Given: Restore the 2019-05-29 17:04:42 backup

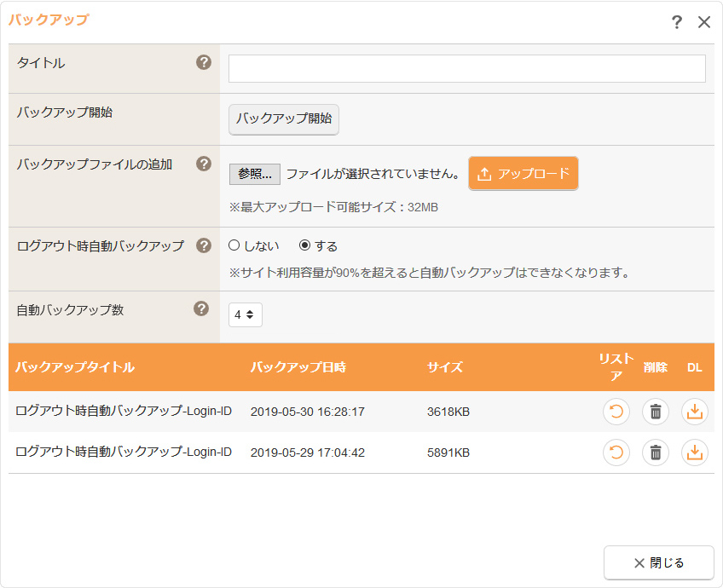Looking at the screenshot, I should 616,453.
